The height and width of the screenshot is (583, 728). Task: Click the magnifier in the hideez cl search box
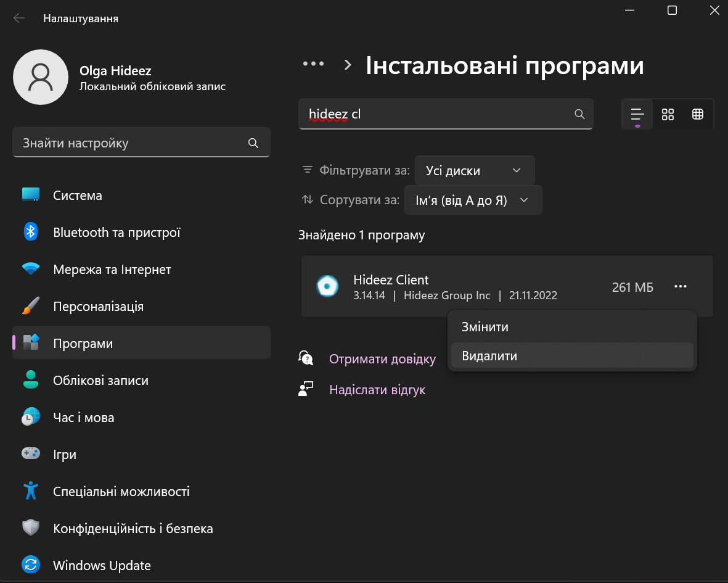pos(579,114)
